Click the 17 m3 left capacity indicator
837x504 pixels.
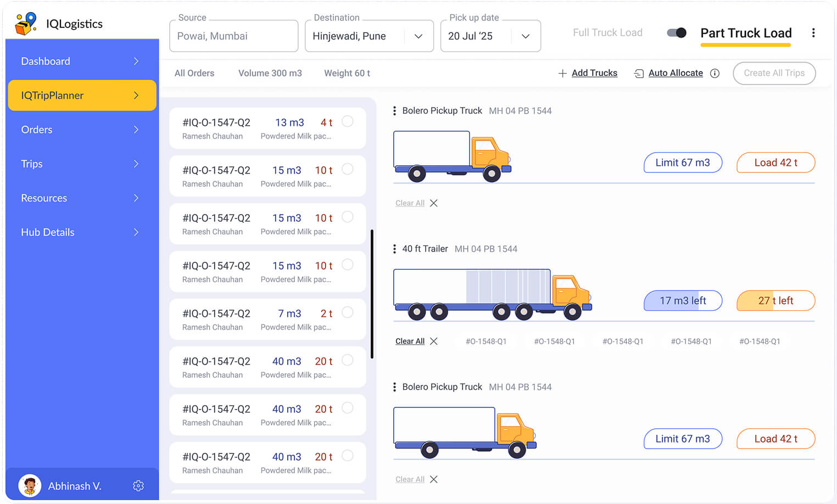[683, 300]
